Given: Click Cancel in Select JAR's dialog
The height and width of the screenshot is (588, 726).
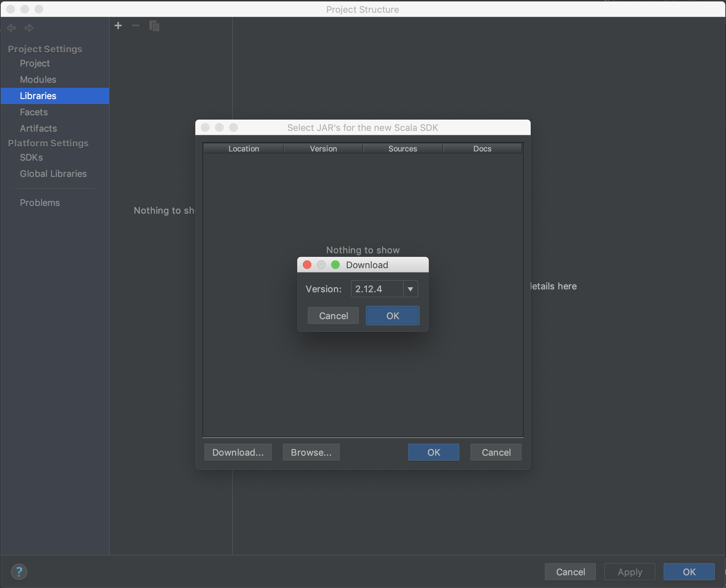Looking at the screenshot, I should pos(496,452).
